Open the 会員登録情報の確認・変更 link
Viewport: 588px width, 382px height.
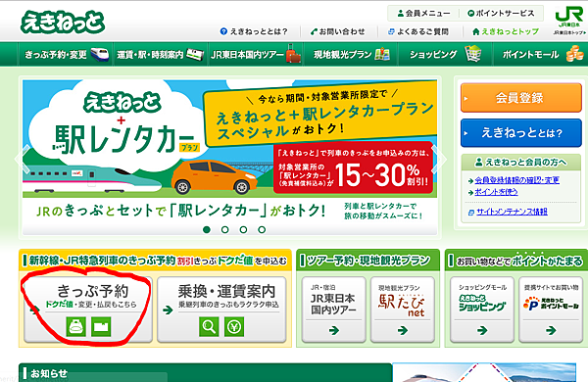pos(516,180)
